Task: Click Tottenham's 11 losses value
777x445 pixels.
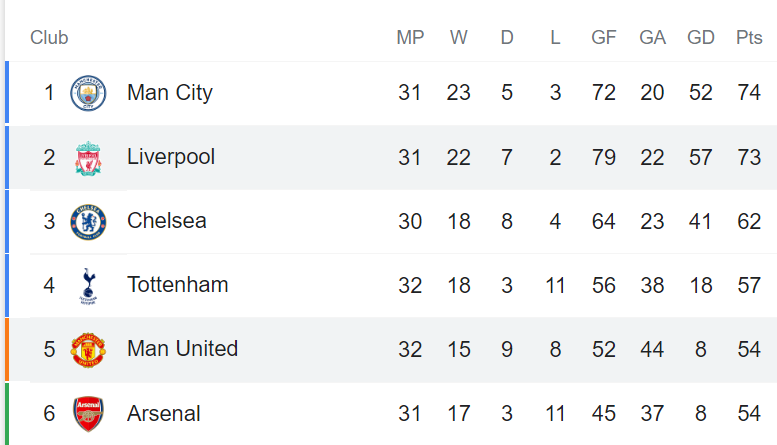Action: tap(555, 285)
